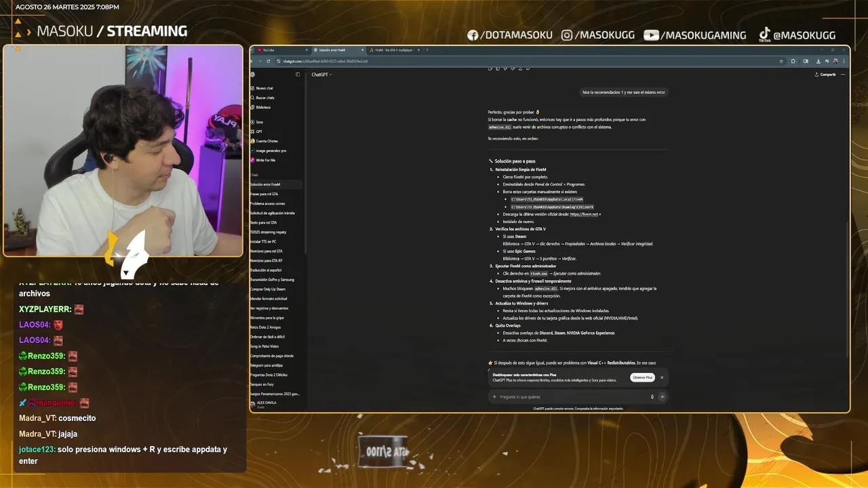Reload the current page
The image size is (868, 488).
point(269,61)
